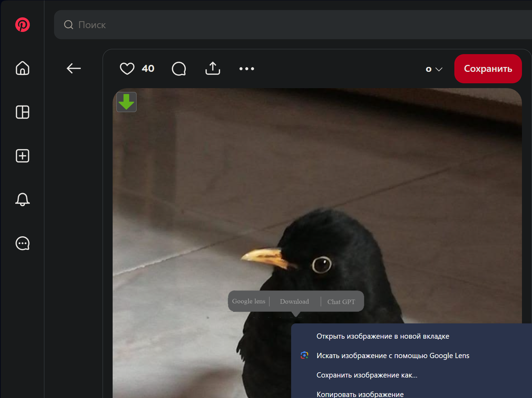Click Google lens in image popup
The width and height of the screenshot is (532, 398).
pos(248,301)
